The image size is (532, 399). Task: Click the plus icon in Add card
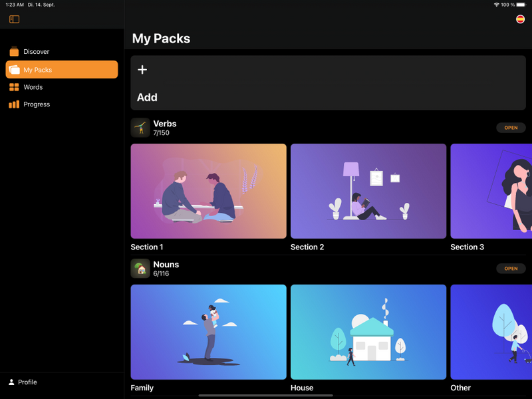pyautogui.click(x=142, y=70)
